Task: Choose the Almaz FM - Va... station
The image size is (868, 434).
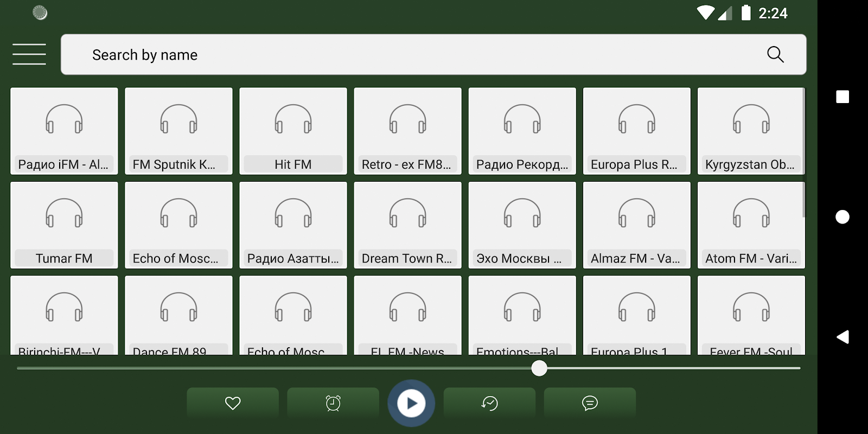Action: [x=636, y=225]
